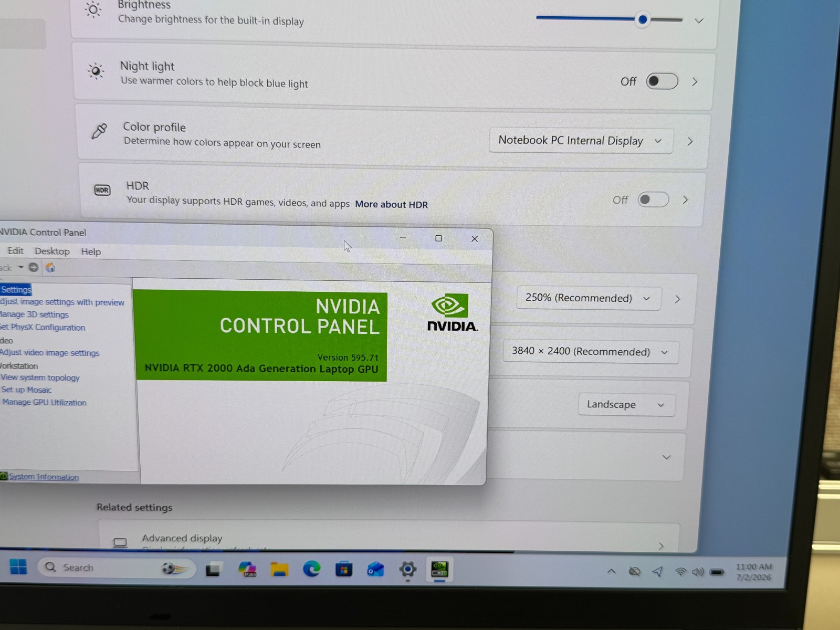
Task: Click NVIDIA Control Panel taskbar icon
Action: point(439,570)
